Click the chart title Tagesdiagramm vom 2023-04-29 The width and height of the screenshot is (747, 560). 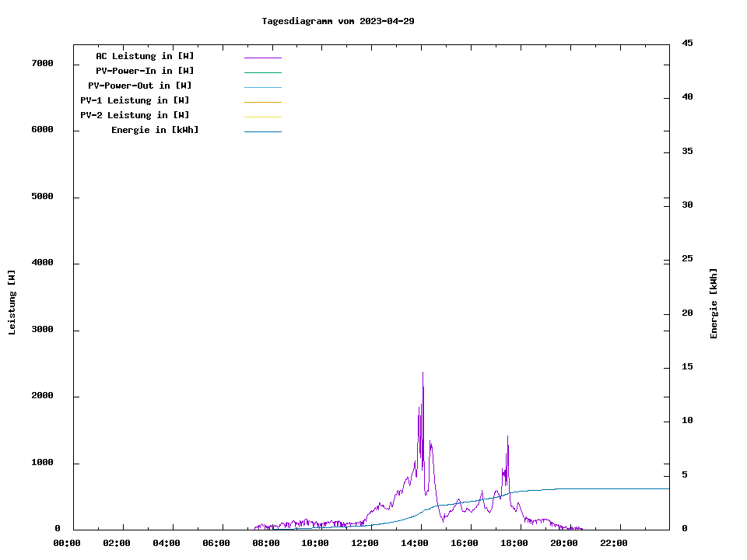click(338, 21)
